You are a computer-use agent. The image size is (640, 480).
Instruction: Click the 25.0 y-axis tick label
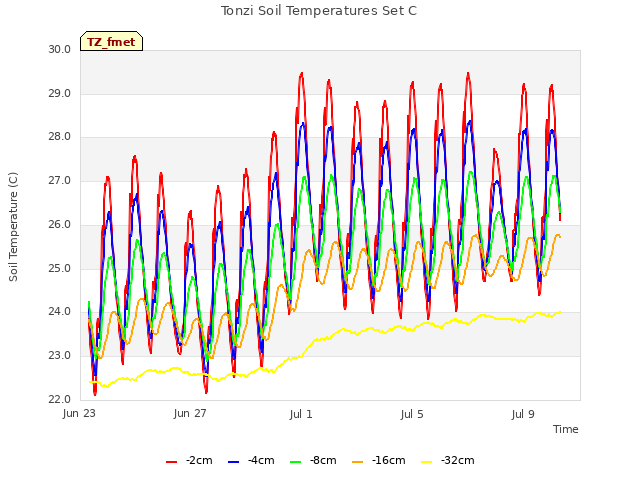click(x=60, y=269)
